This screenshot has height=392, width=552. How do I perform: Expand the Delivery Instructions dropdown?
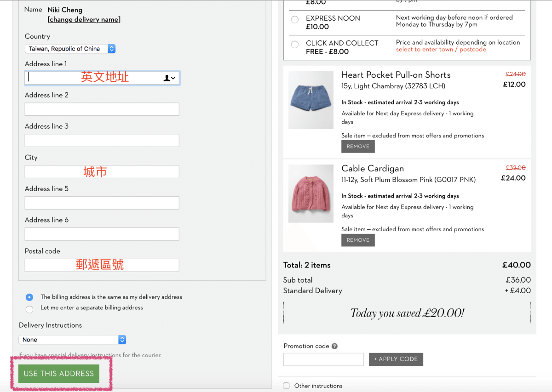pyautogui.click(x=72, y=340)
